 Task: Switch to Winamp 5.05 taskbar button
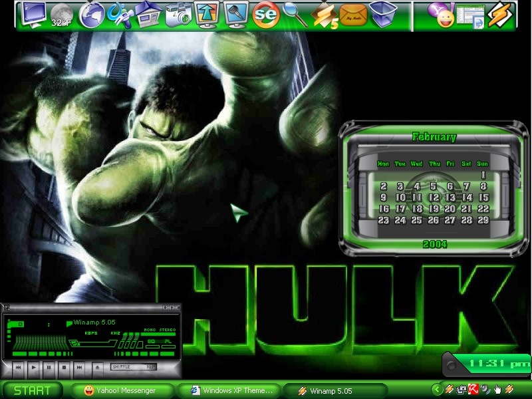pyautogui.click(x=335, y=391)
